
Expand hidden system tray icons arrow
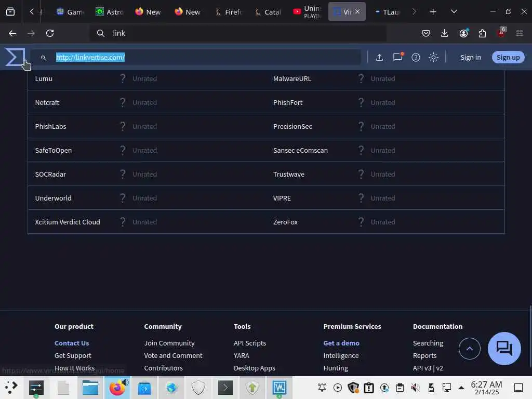461,388
